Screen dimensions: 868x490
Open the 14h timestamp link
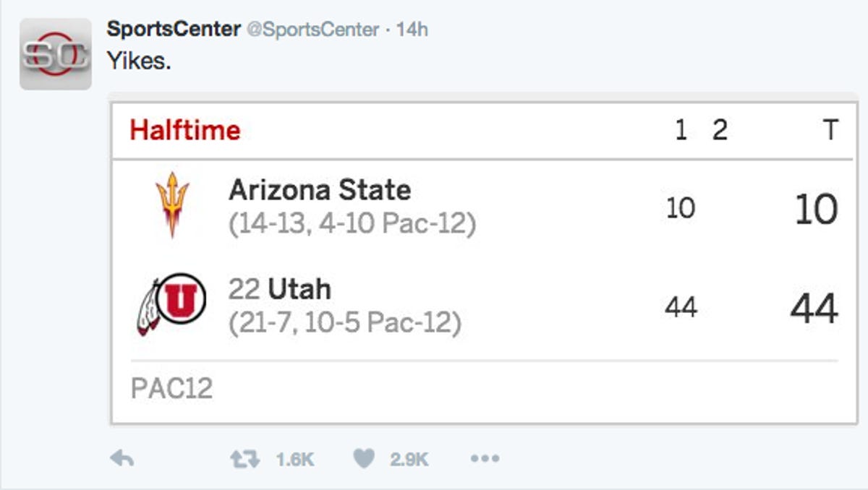point(412,30)
